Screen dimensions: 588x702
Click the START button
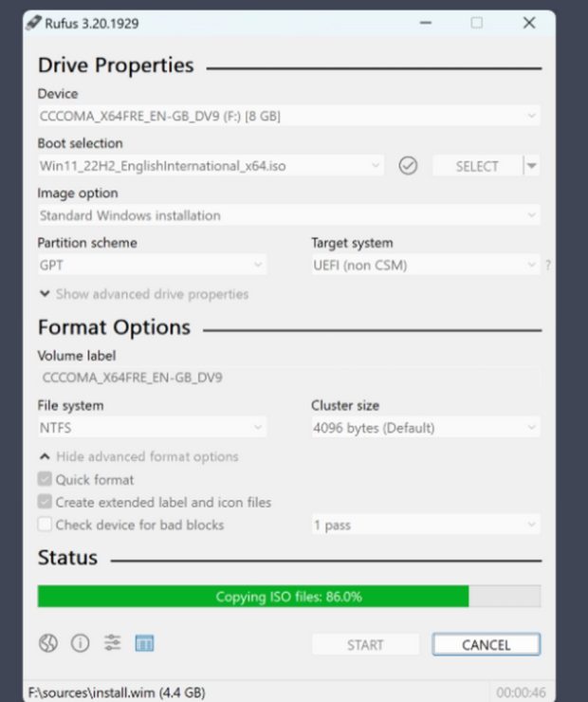pos(365,645)
